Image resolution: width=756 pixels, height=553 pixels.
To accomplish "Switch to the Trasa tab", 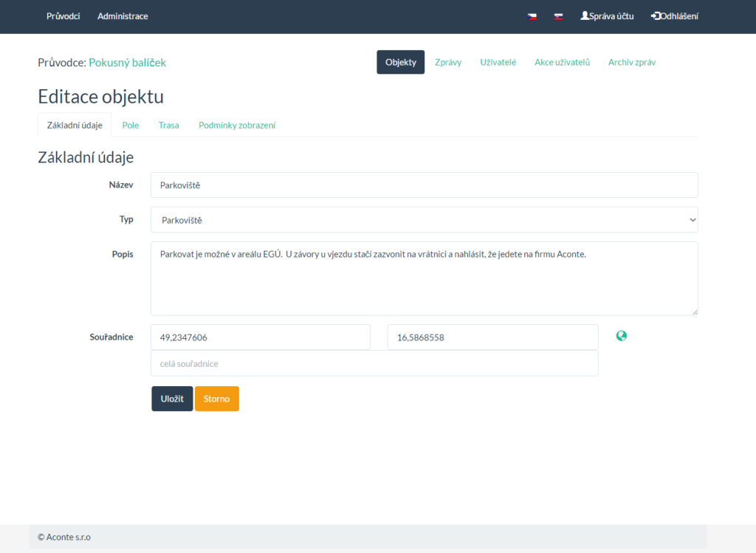I will point(168,125).
